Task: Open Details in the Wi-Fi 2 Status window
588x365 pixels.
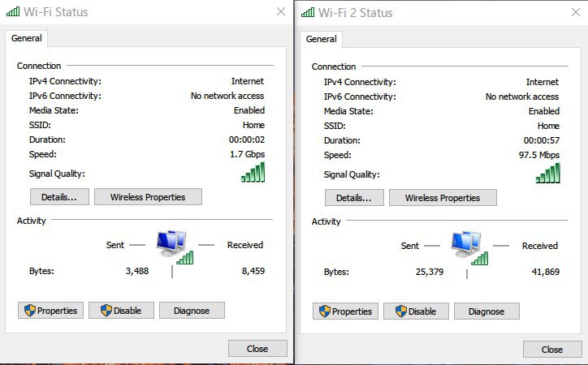Action: [354, 198]
